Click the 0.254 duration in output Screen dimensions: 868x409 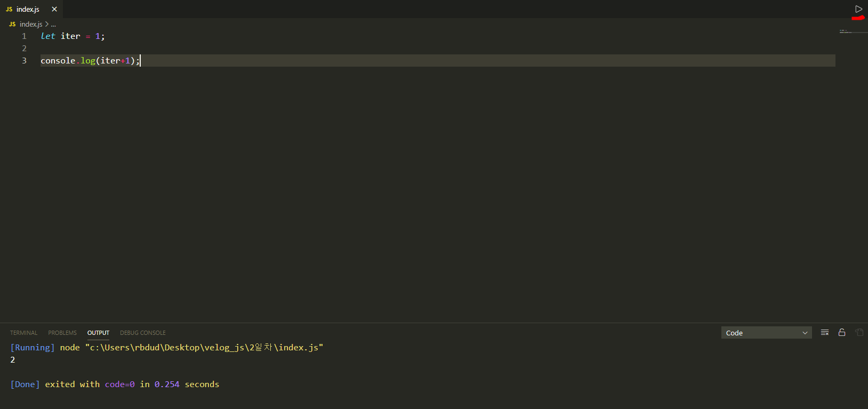point(167,384)
